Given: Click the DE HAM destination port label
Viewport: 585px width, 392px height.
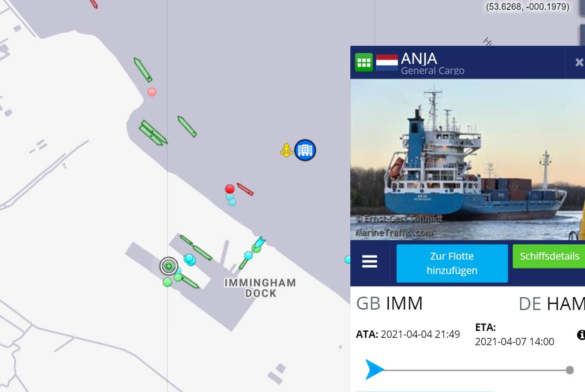Looking at the screenshot, I should 552,304.
